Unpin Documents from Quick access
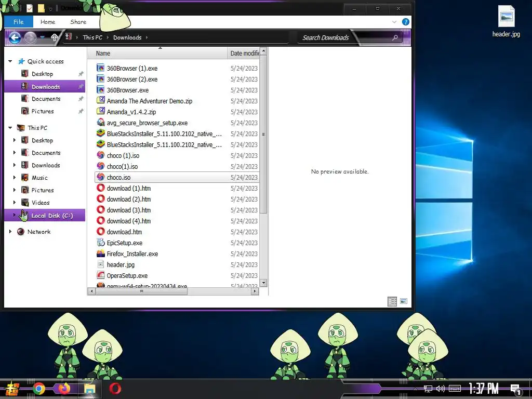 [x=81, y=99]
